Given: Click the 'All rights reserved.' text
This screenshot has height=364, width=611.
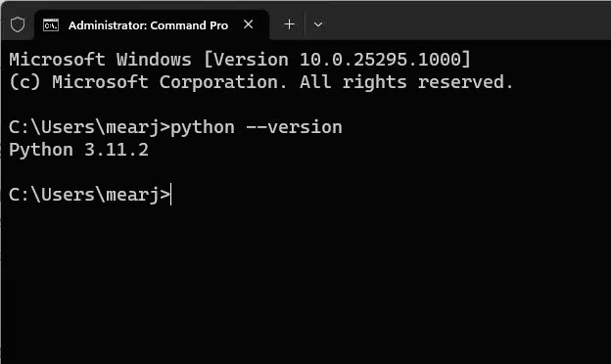Looking at the screenshot, I should pos(406,82).
